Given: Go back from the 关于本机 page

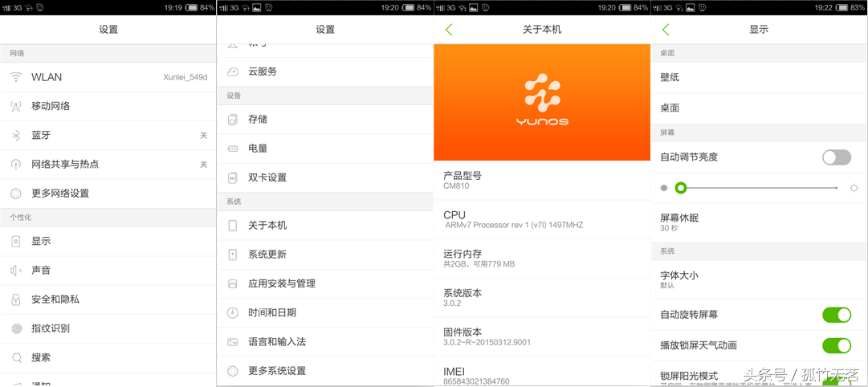Looking at the screenshot, I should tap(449, 30).
